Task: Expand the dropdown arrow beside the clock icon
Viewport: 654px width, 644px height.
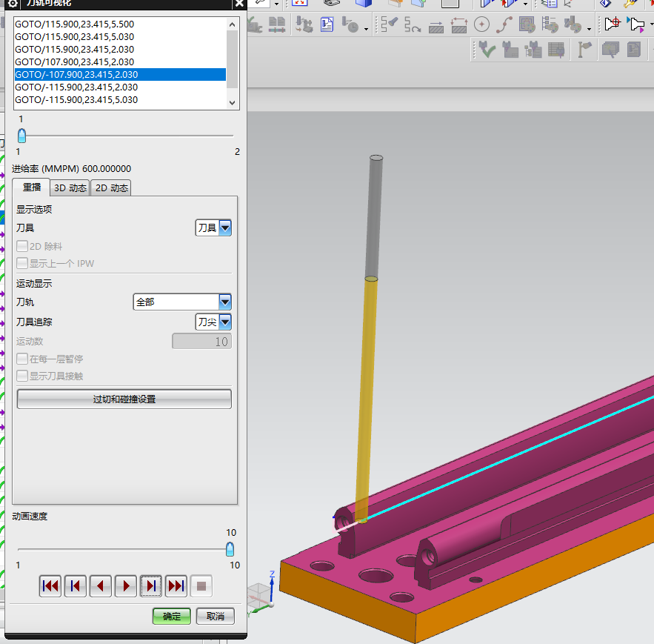Action: (366, 29)
